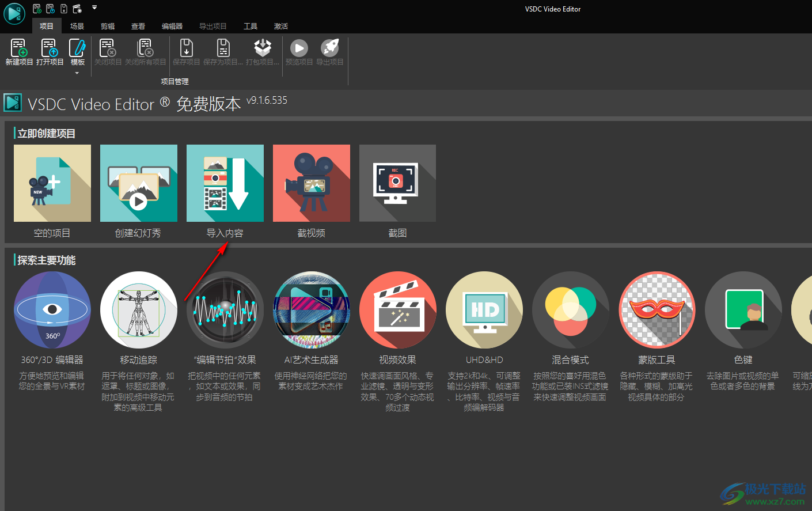
Task: Click quick-access open project icon in title bar
Action: [50, 9]
